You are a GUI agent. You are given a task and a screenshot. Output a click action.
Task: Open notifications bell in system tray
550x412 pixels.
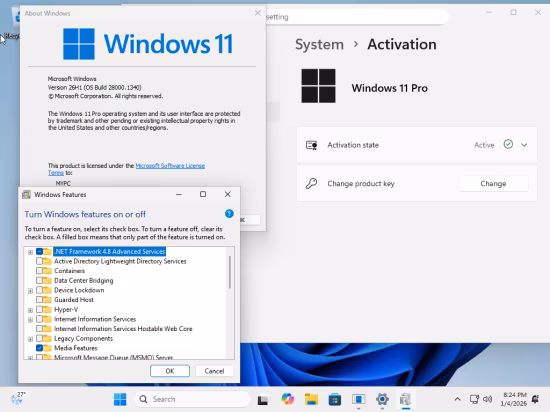click(x=535, y=399)
